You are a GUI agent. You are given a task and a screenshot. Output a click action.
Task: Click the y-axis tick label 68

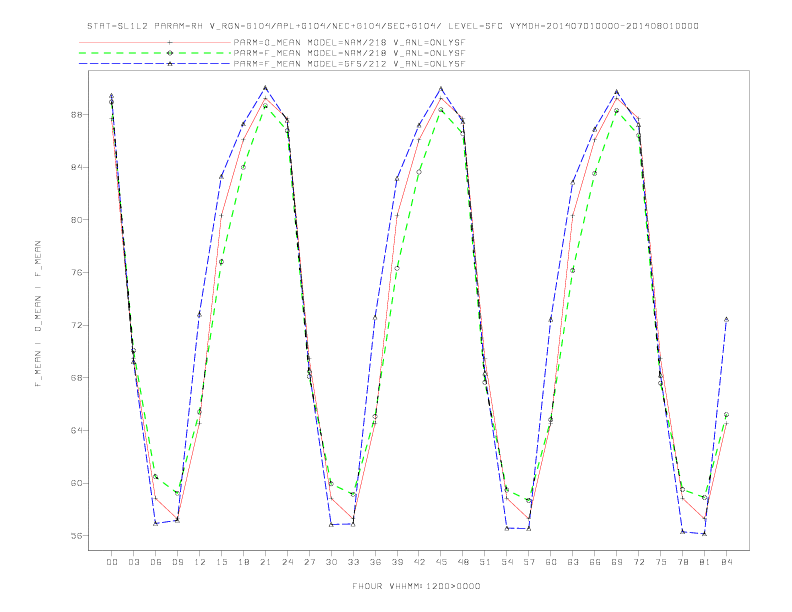(x=77, y=378)
